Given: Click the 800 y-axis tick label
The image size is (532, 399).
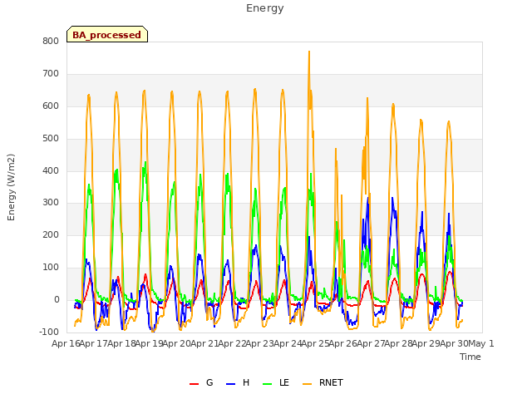Looking at the screenshot, I should [51, 41].
